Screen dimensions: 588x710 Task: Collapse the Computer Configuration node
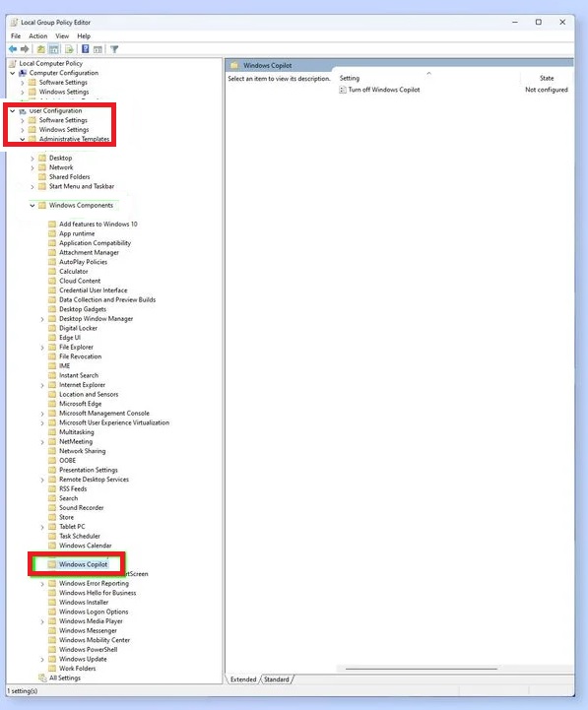pyautogui.click(x=13, y=73)
